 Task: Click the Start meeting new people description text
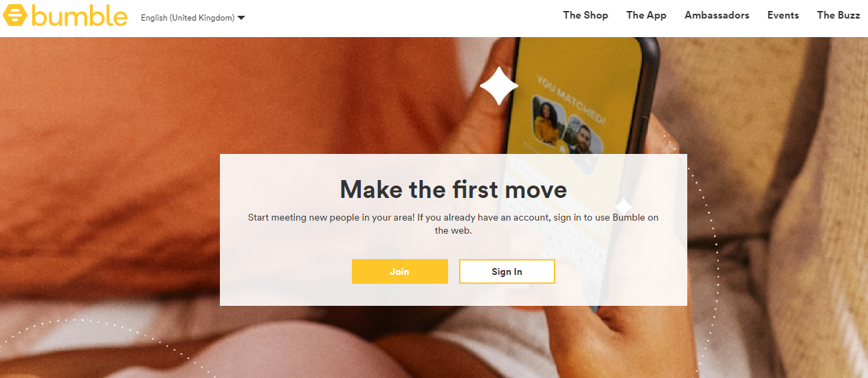pos(454,224)
